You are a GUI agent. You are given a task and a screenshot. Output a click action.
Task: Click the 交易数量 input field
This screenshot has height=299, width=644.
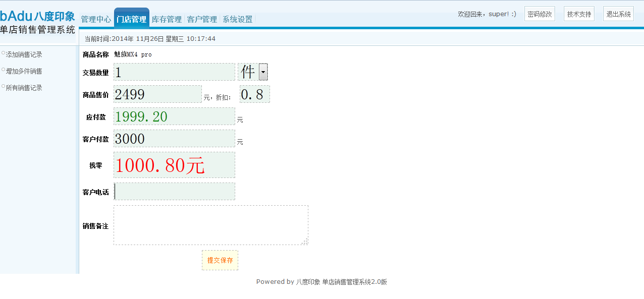(x=174, y=72)
